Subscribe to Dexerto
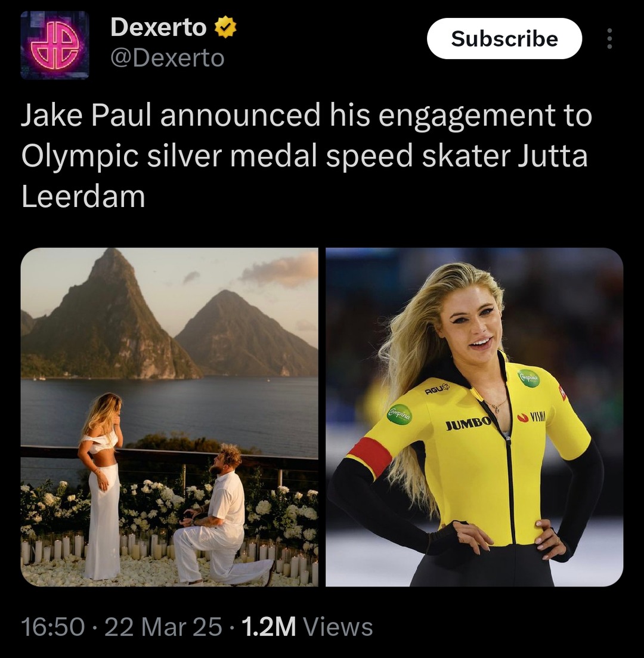Image resolution: width=644 pixels, height=658 pixels. pyautogui.click(x=504, y=39)
